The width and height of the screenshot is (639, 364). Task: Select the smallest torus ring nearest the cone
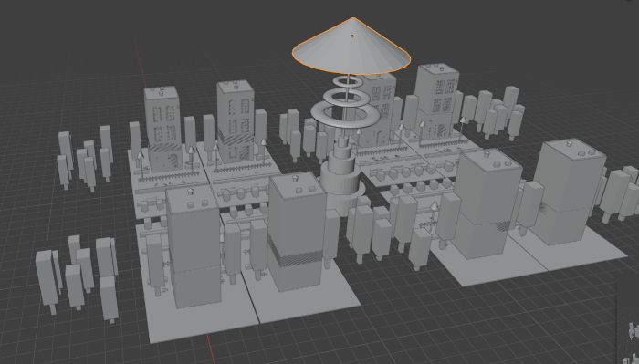point(348,82)
